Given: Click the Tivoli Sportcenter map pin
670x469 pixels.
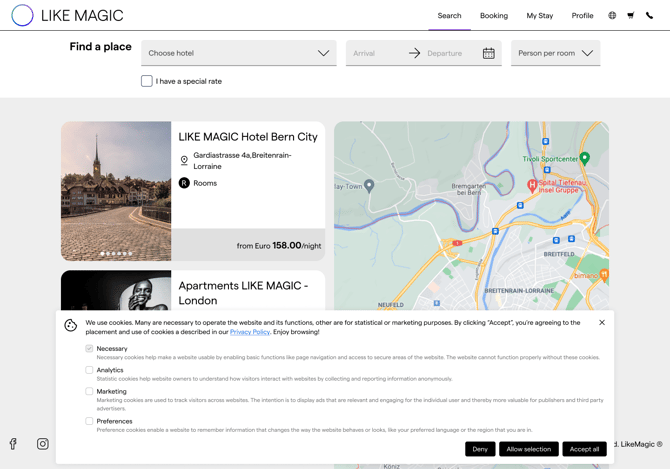Looking at the screenshot, I should click(585, 158).
